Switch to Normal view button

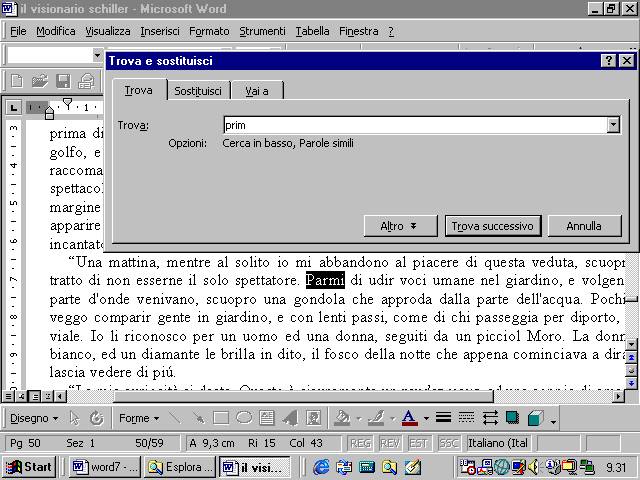(8, 396)
